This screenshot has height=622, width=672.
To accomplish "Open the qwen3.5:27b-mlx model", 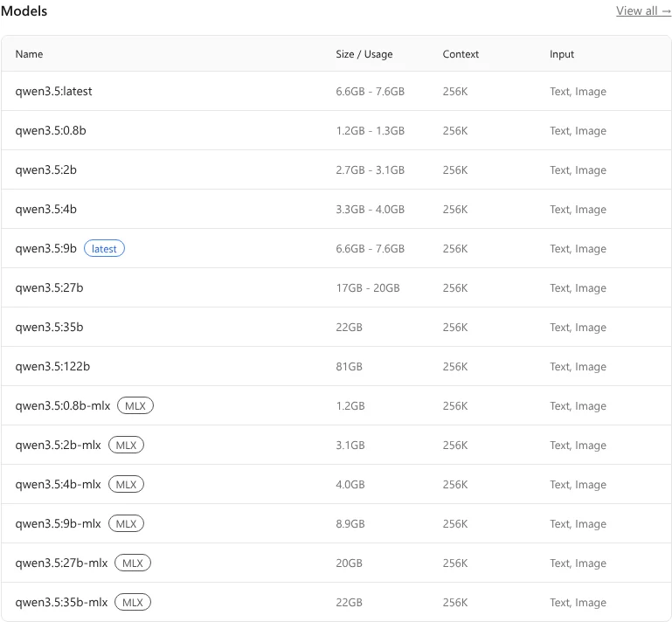I will point(61,563).
